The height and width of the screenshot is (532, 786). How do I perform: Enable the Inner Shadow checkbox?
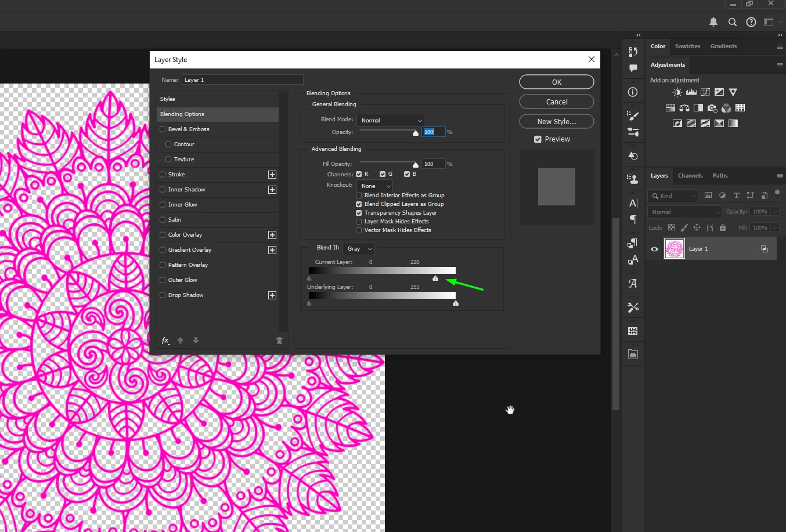point(163,190)
